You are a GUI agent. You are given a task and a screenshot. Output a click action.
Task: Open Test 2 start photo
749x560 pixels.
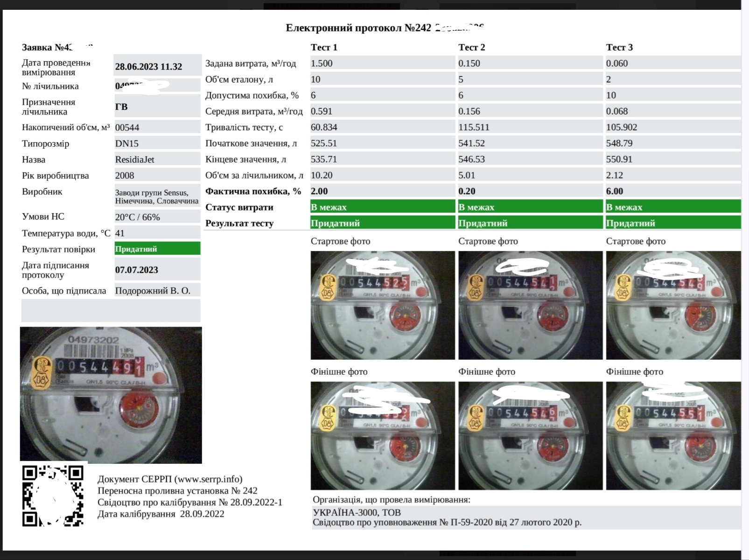[530, 305]
